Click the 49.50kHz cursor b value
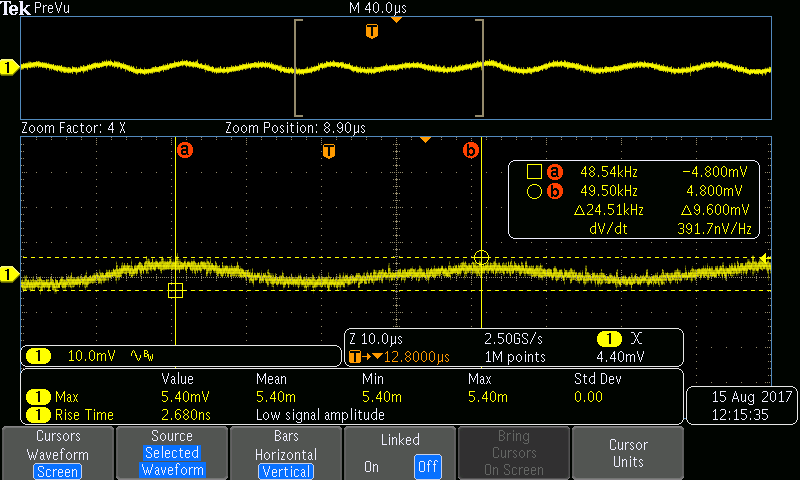Image resolution: width=800 pixels, height=480 pixels. point(609,191)
